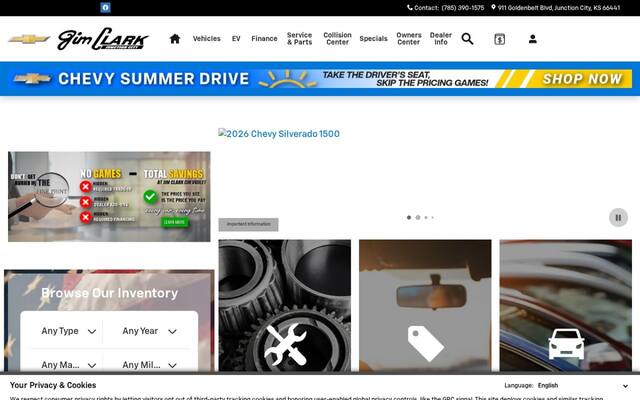Open the car icon inventory tile
This screenshot has width=640, height=400.
pyautogui.click(x=566, y=305)
